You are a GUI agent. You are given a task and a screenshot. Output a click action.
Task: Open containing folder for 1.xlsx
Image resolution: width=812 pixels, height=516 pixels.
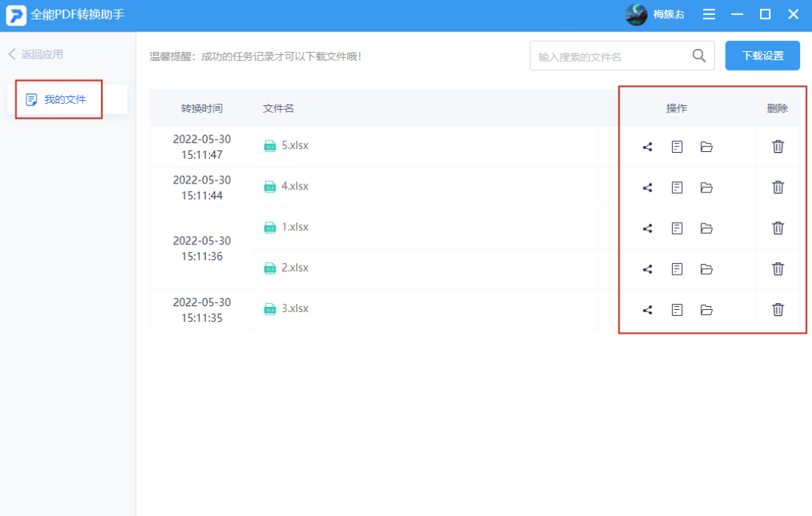pyautogui.click(x=706, y=228)
